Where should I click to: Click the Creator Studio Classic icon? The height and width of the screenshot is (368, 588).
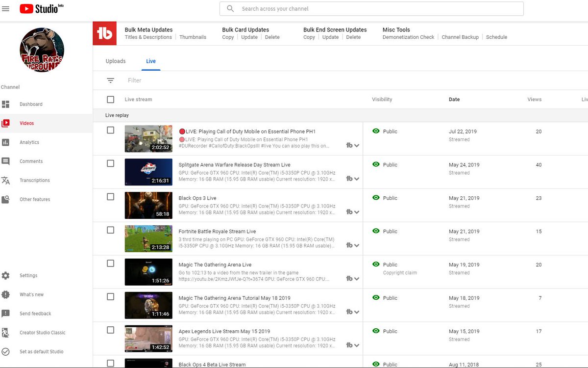click(5, 333)
